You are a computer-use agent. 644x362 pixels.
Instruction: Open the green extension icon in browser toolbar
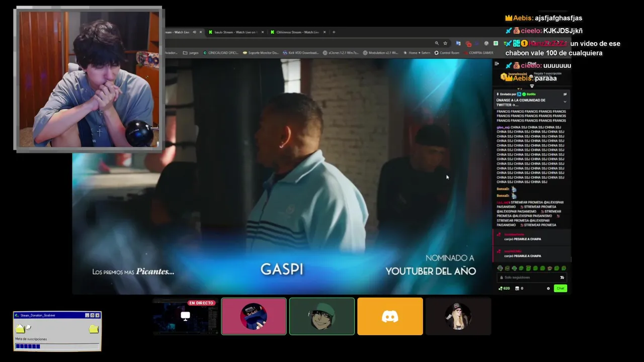pos(496,43)
